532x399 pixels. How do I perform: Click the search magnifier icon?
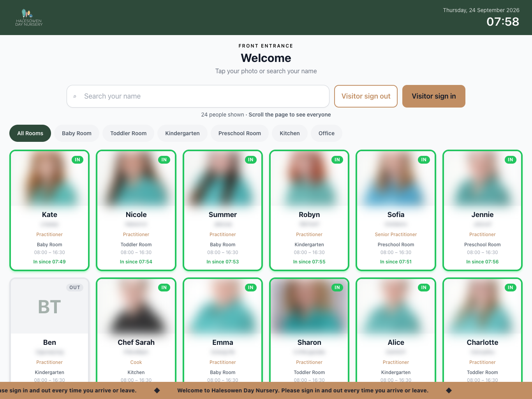coord(75,96)
